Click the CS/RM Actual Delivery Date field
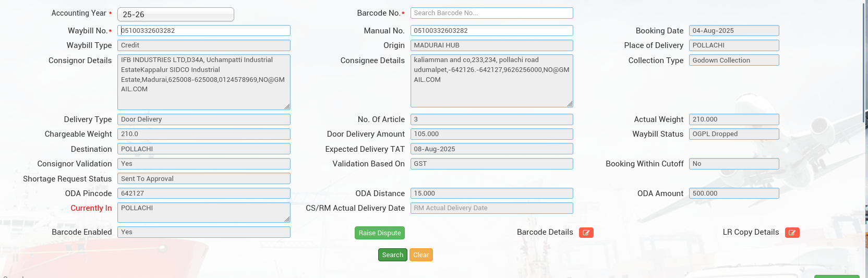868x278 pixels. [491, 208]
